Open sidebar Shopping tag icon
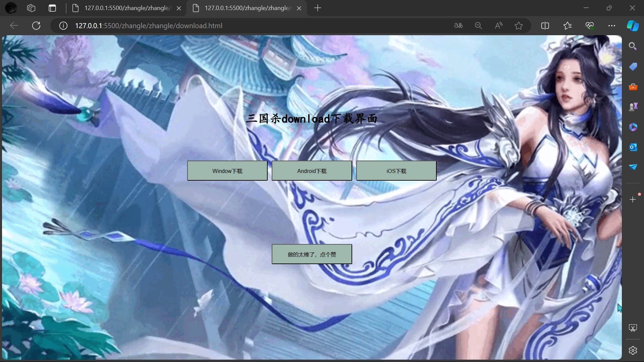The width and height of the screenshot is (644, 362). pyautogui.click(x=633, y=66)
